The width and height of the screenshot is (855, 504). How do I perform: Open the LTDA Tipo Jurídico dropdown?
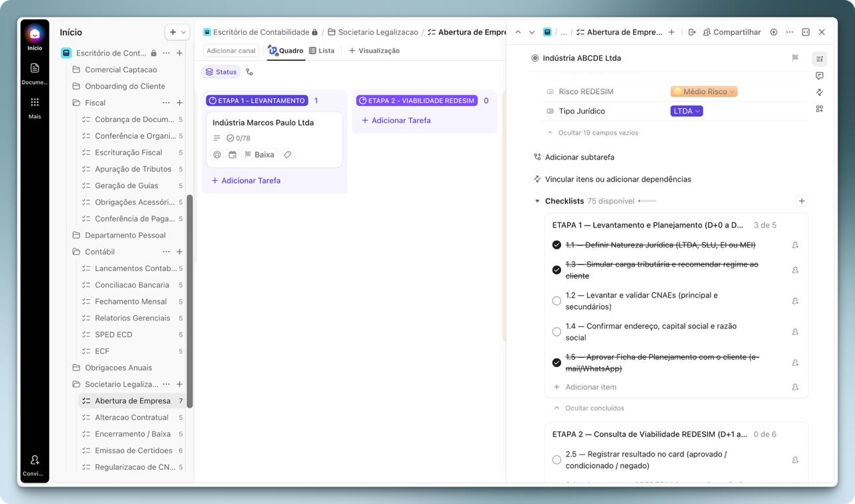tap(687, 111)
